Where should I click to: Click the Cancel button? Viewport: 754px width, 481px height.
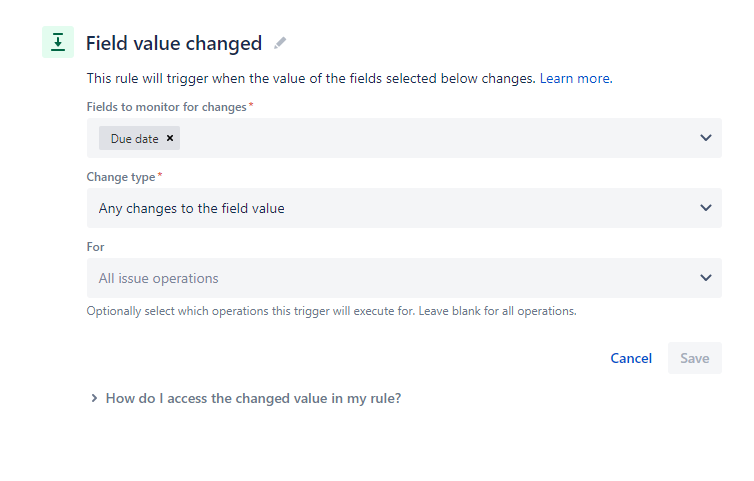pos(631,358)
